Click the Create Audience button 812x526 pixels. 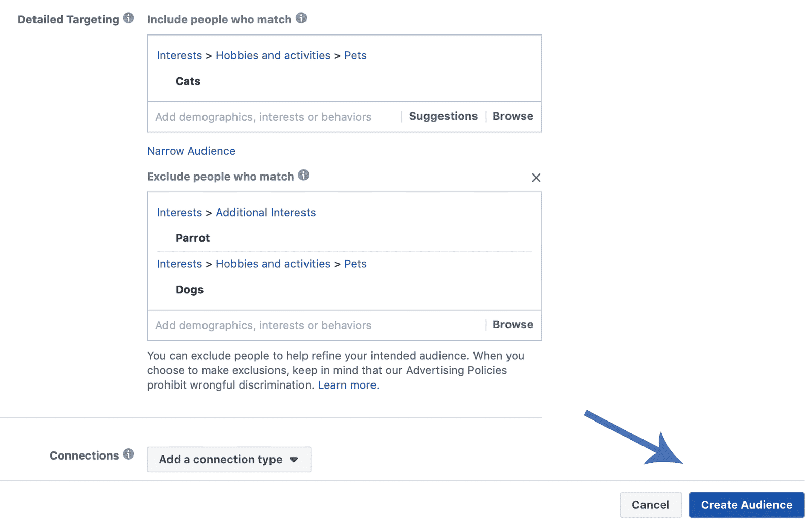click(747, 505)
